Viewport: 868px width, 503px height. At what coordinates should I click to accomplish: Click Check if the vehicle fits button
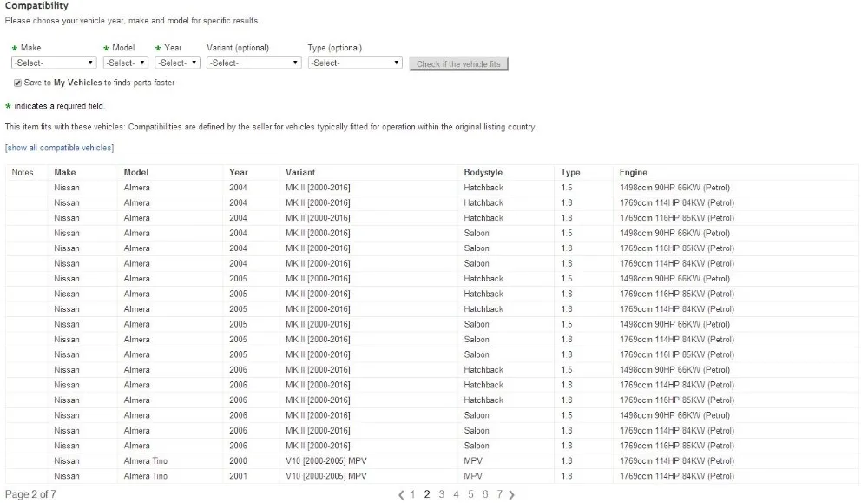pos(458,64)
